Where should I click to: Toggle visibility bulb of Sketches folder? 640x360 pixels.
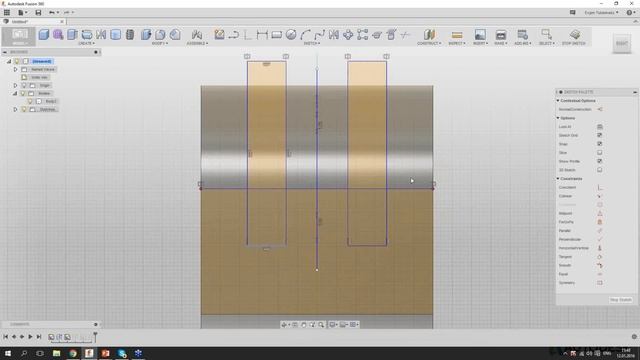(23, 109)
